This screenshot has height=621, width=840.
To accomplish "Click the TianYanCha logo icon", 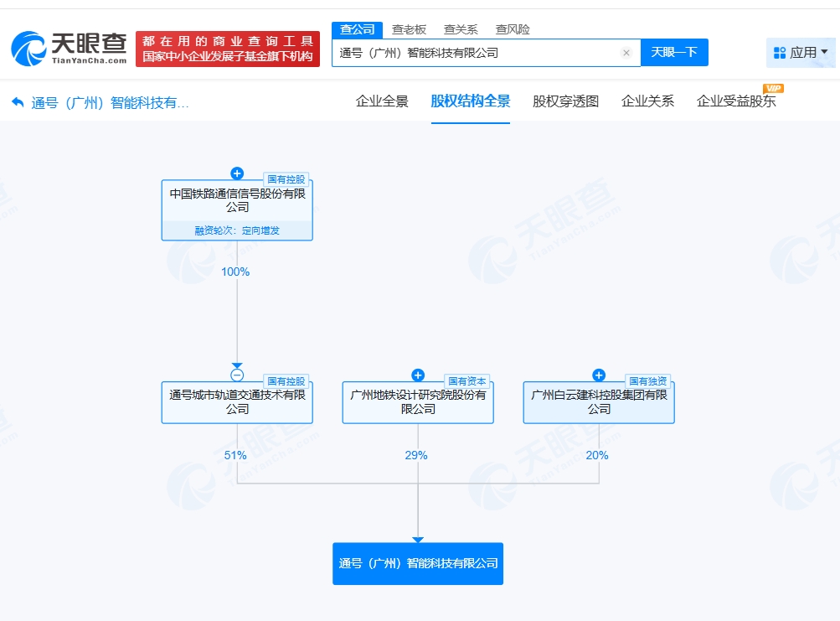I will 30,49.
